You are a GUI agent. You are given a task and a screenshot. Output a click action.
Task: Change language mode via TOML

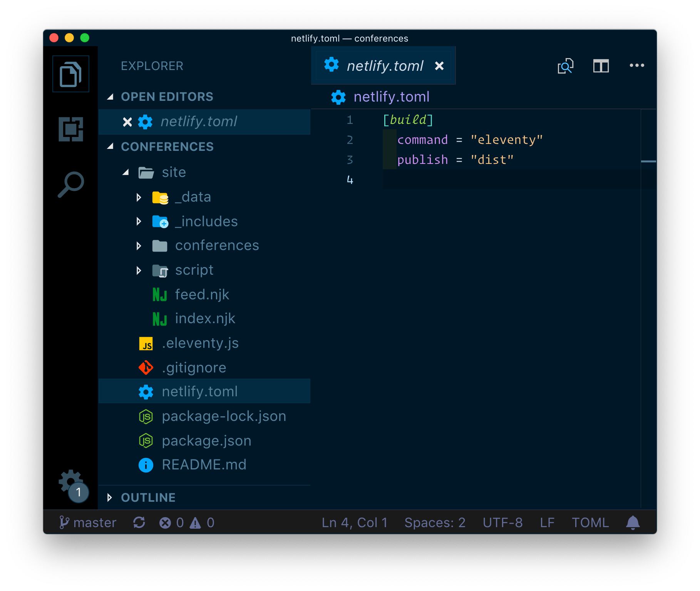click(590, 523)
